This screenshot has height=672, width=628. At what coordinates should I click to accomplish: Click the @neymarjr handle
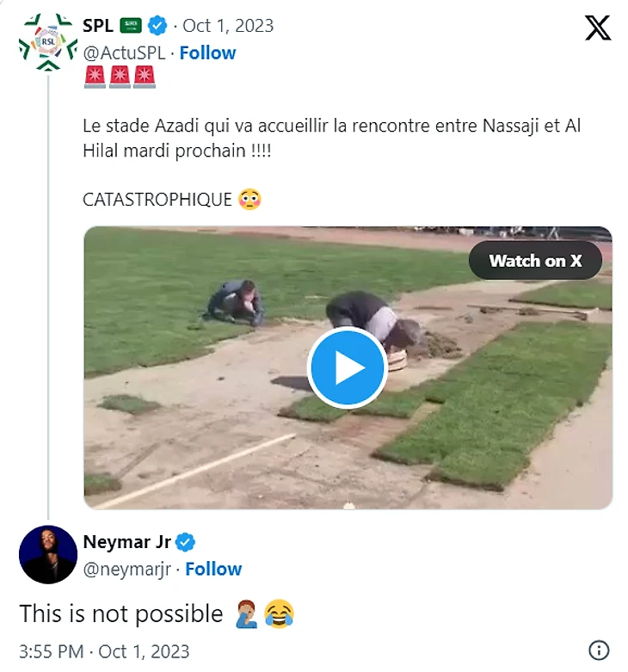coord(126,569)
